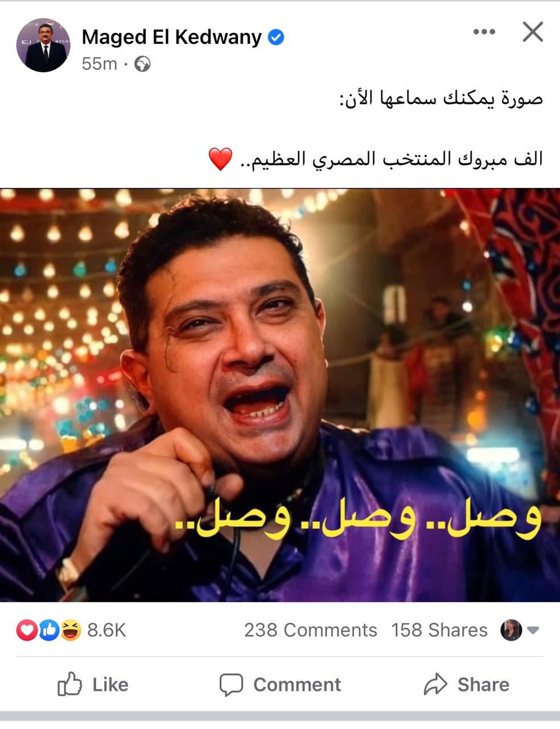Screen dimensions: 560x729
Task: View the 8.6K reactions list
Action: pos(106,630)
